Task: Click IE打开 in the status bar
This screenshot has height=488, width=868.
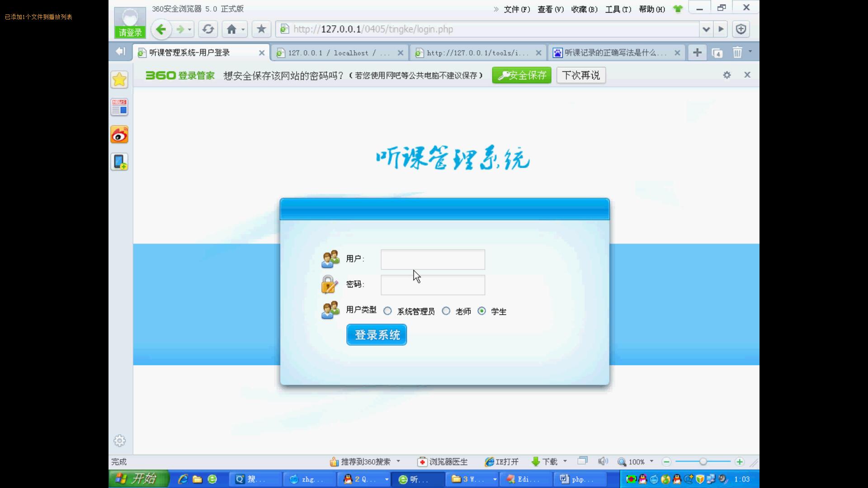Action: (502, 462)
